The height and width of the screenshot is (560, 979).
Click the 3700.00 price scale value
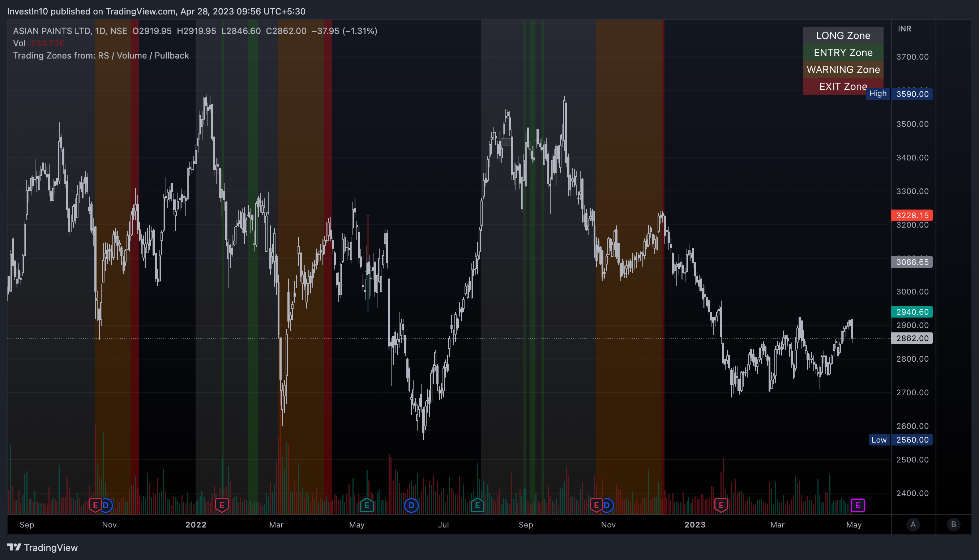[912, 57]
